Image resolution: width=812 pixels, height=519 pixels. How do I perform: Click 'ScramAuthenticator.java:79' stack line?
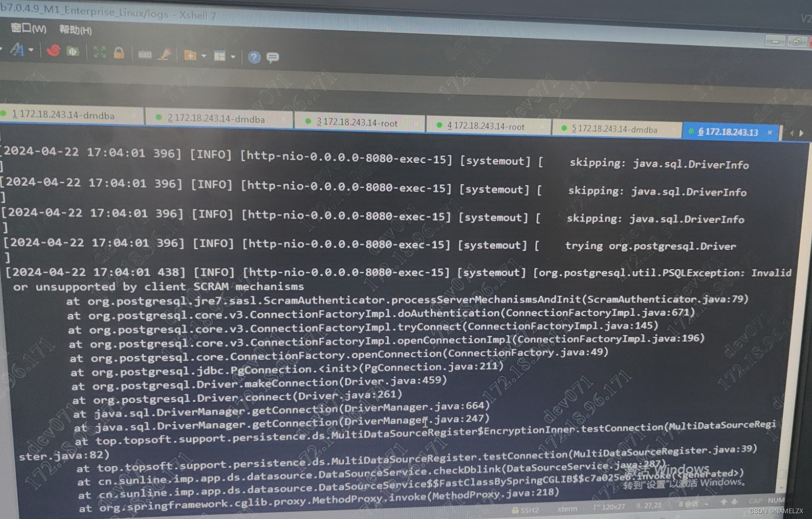coord(665,299)
